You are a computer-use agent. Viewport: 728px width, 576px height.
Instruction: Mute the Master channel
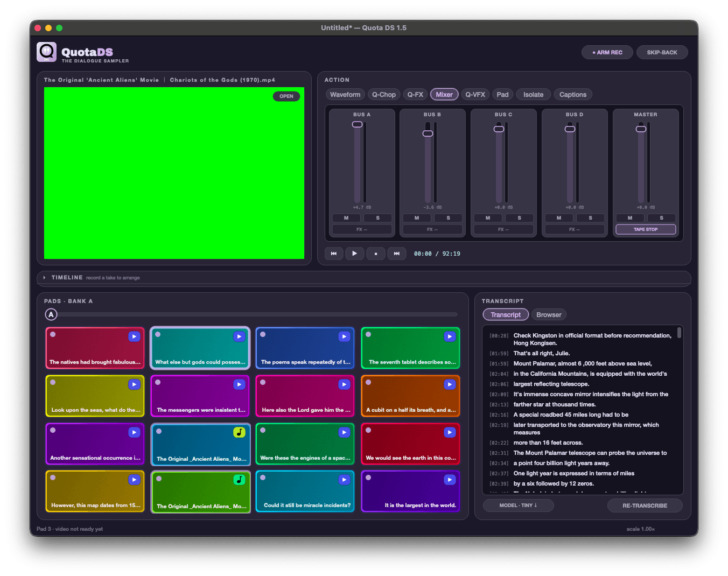630,218
